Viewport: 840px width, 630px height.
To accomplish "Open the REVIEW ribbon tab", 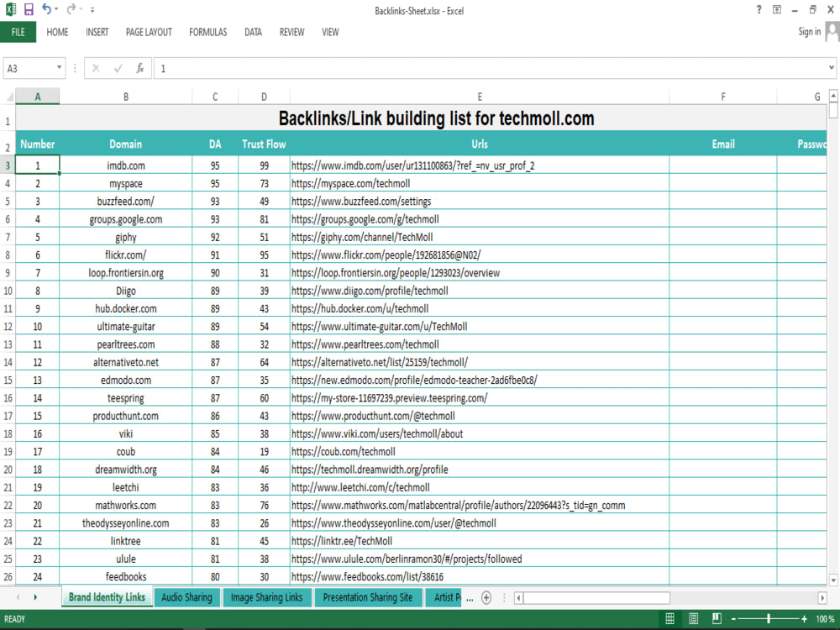I will pos(292,32).
